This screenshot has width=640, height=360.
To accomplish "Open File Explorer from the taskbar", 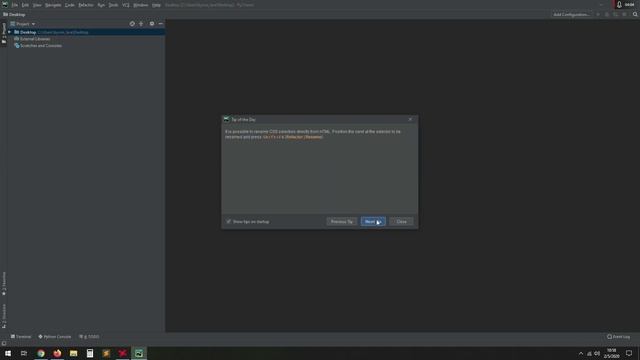I will click(x=73, y=353).
